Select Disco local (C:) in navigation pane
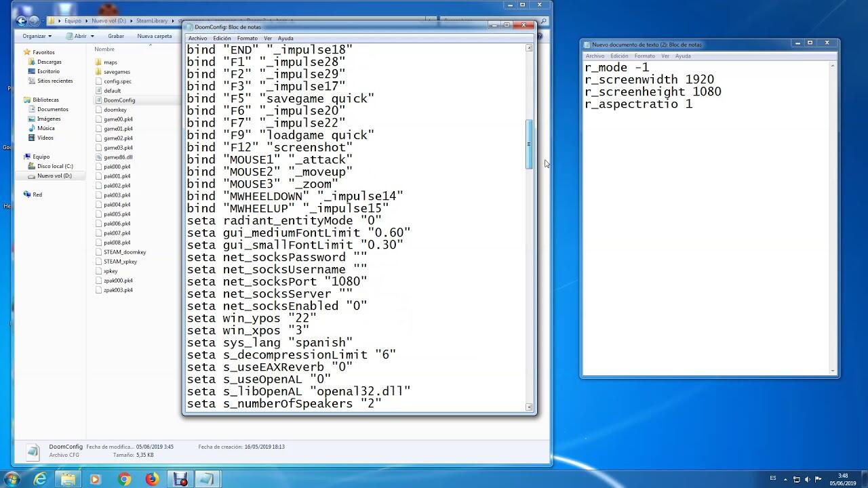Screen dimensions: 868x488 click(x=55, y=166)
